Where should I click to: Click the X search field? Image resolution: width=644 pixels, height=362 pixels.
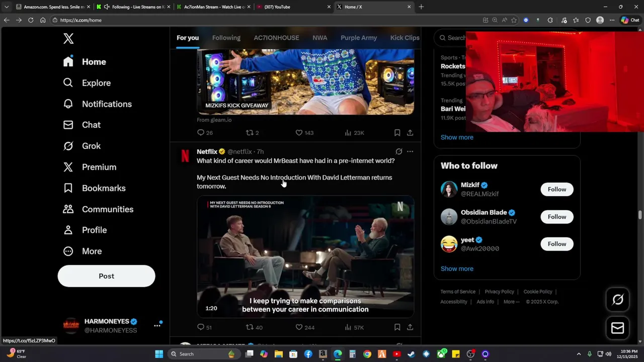[x=450, y=38]
